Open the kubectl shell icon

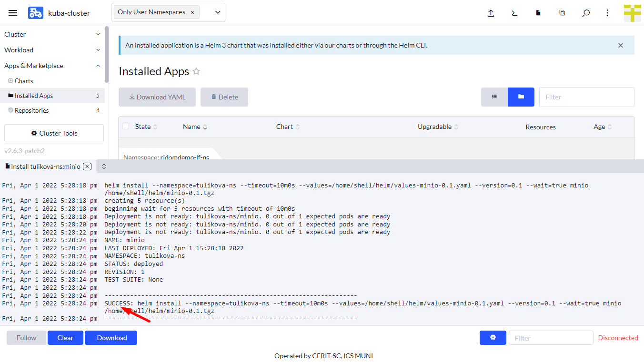pyautogui.click(x=514, y=13)
